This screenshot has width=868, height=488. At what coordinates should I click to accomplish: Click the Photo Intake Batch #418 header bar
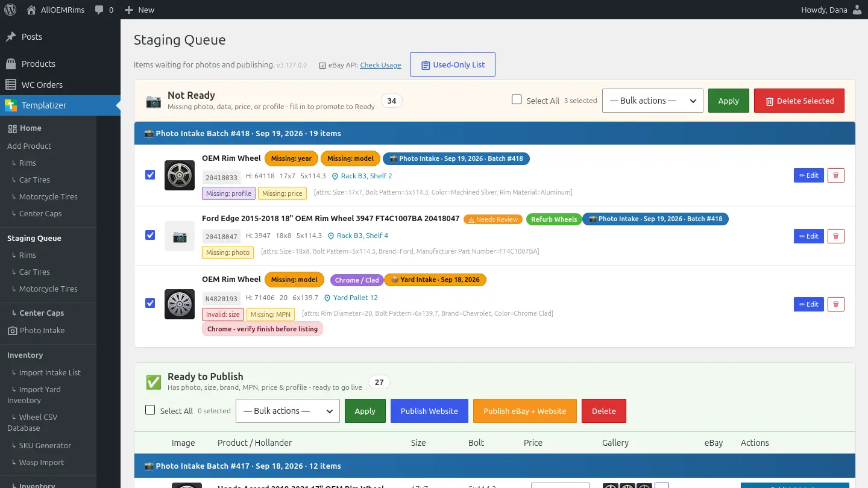495,133
